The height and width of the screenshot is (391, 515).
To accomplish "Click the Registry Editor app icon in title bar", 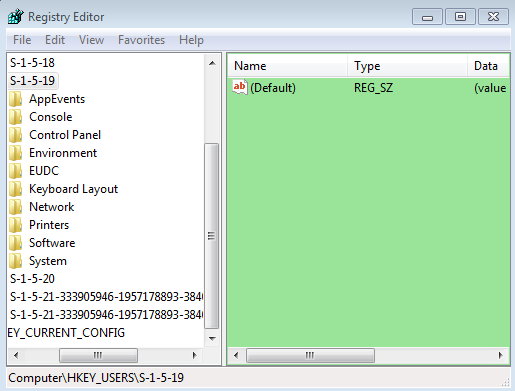I will [16, 17].
